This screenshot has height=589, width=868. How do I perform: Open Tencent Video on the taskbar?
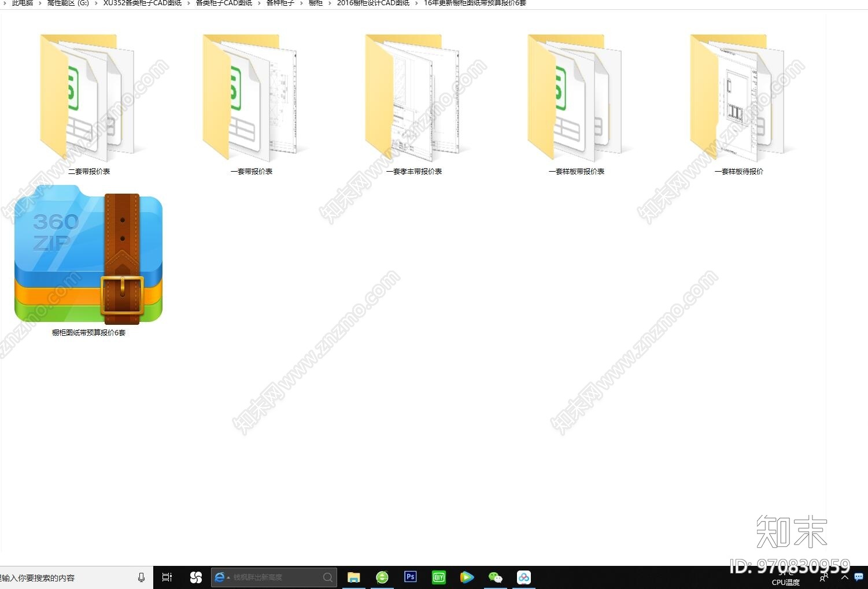tap(467, 577)
